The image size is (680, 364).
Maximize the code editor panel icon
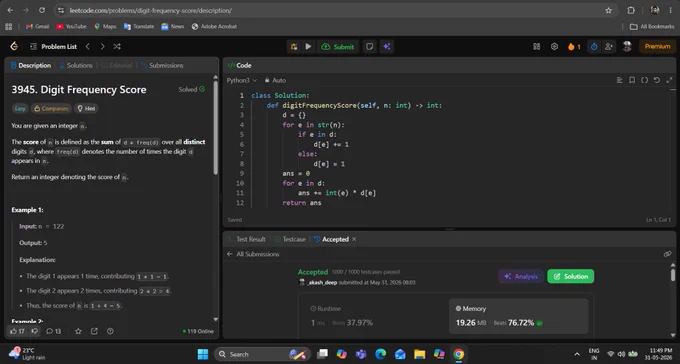[669, 80]
